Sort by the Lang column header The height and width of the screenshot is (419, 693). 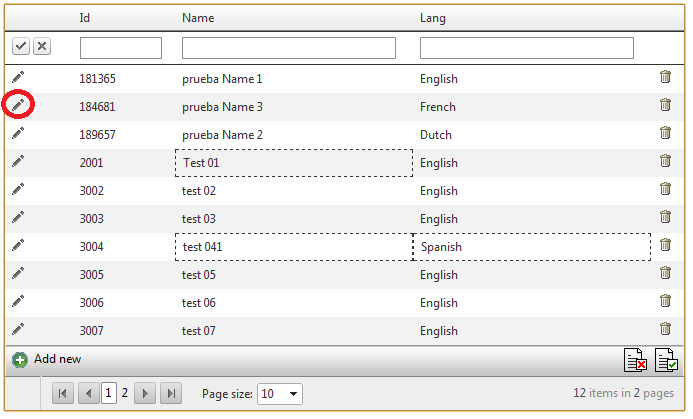[433, 18]
